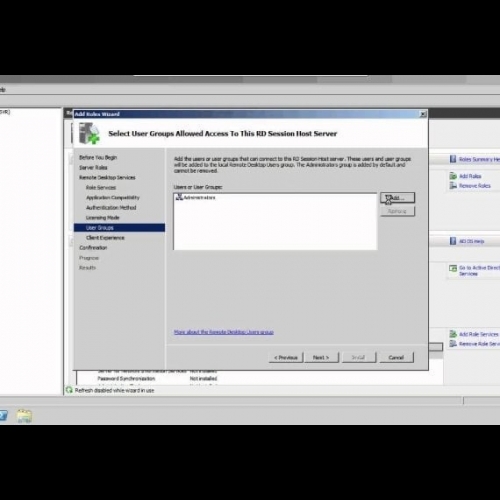Click the < Previous button

coord(286,357)
